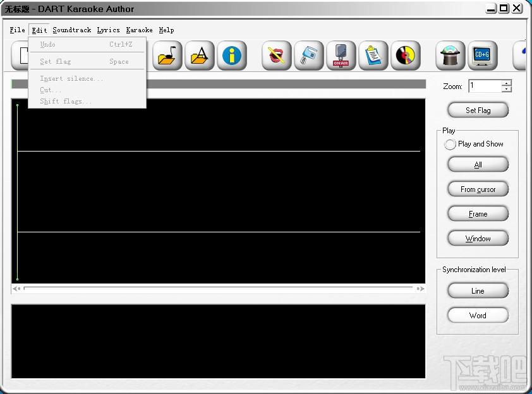Enable the Play and Show radio option
Image resolution: width=532 pixels, height=394 pixels.
(450, 144)
